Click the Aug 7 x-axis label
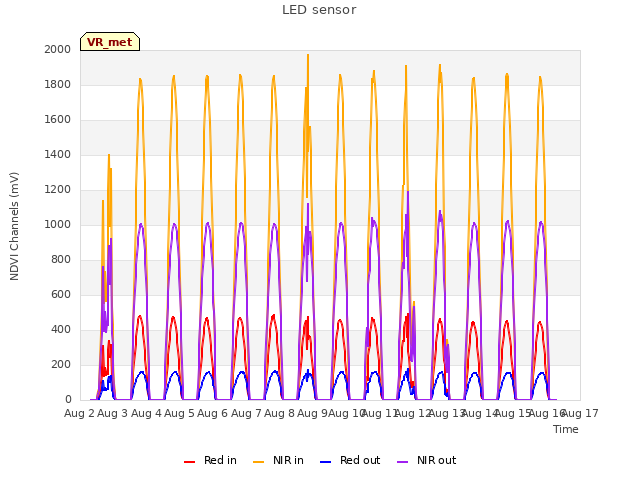Screen dimensions: 640x480 [x=246, y=413]
